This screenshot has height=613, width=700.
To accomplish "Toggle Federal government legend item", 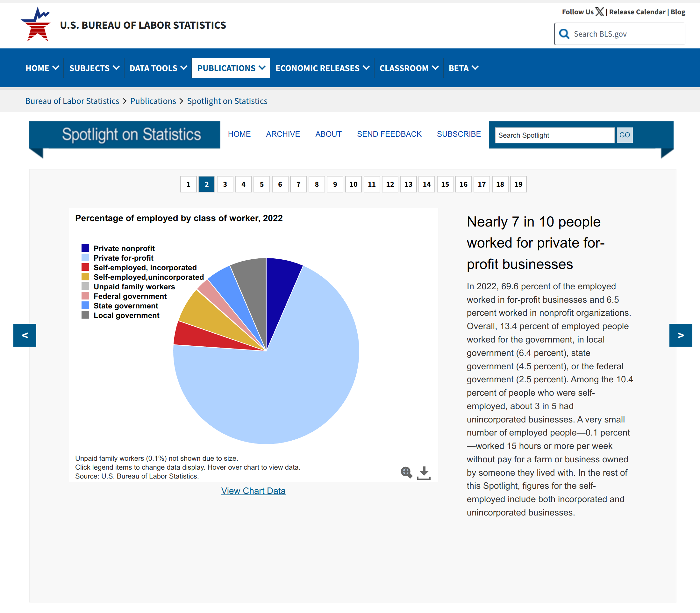I will tap(130, 296).
